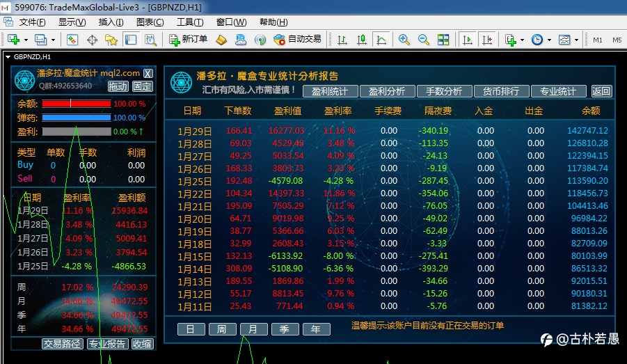Image resolution: width=627 pixels, height=364 pixels.
Task: Open the 显示(V) menu
Action: click(x=72, y=22)
